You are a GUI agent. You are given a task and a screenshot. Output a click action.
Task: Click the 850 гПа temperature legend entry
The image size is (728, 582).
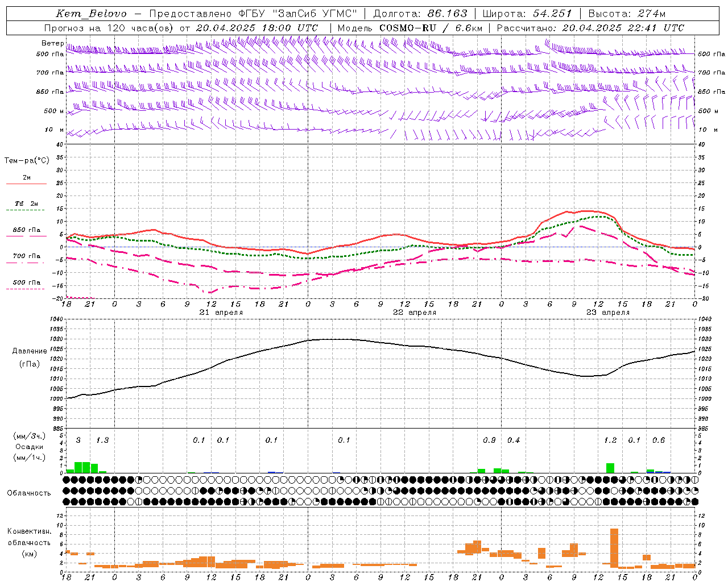[26, 230]
